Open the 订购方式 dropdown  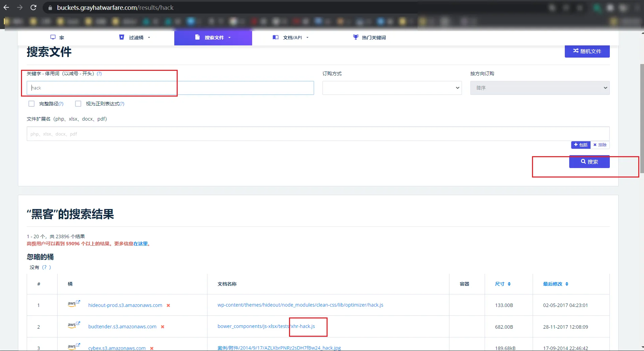[392, 88]
